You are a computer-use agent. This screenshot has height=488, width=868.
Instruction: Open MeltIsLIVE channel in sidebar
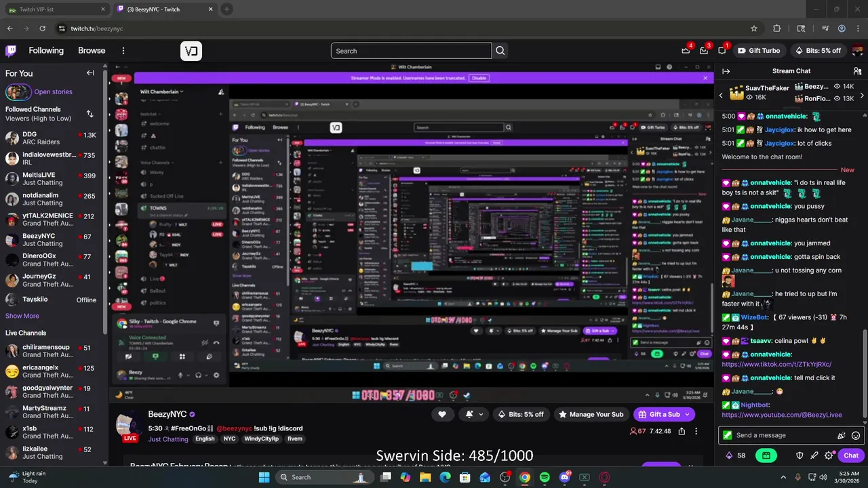[x=51, y=179]
